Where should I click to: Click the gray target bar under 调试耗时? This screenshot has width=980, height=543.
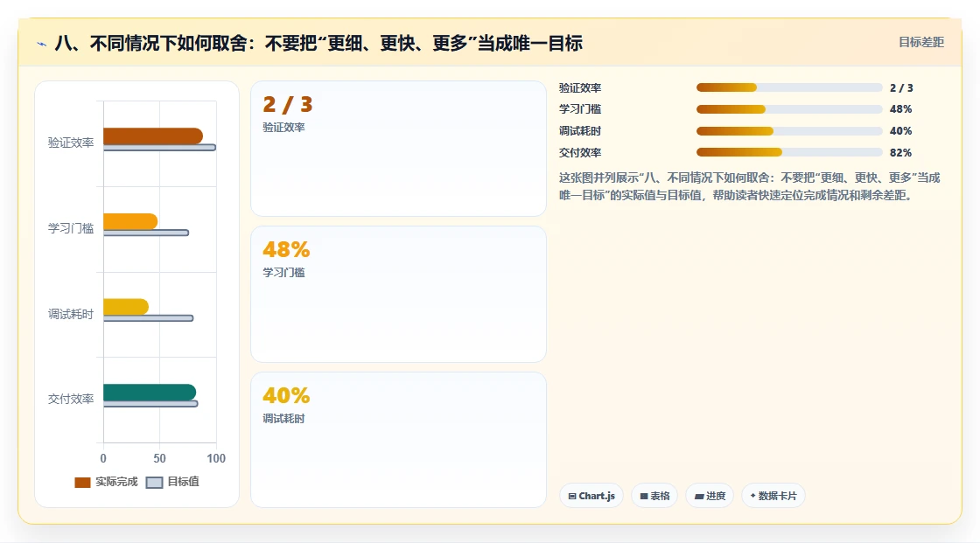148,318
